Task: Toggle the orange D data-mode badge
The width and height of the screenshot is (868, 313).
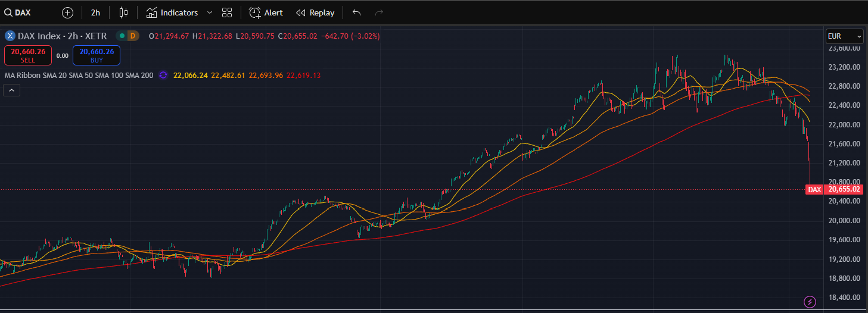Action: [x=132, y=36]
